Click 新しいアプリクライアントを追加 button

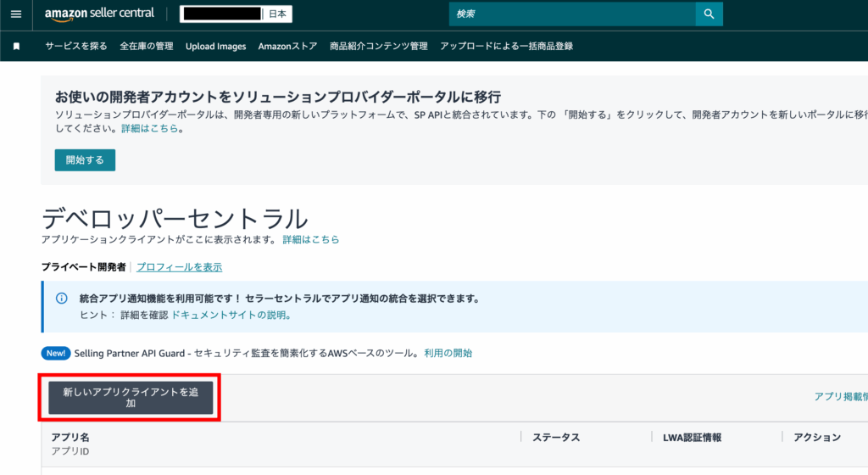point(131,397)
